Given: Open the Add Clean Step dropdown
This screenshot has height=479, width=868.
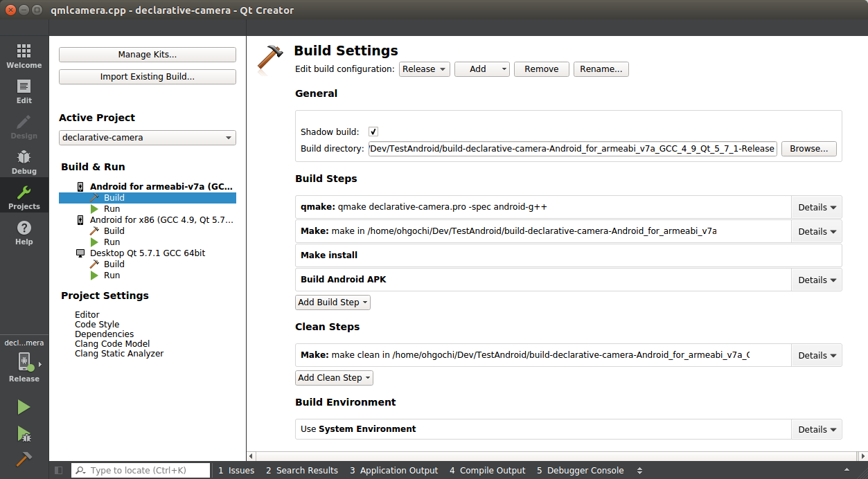Looking at the screenshot, I should pyautogui.click(x=335, y=378).
